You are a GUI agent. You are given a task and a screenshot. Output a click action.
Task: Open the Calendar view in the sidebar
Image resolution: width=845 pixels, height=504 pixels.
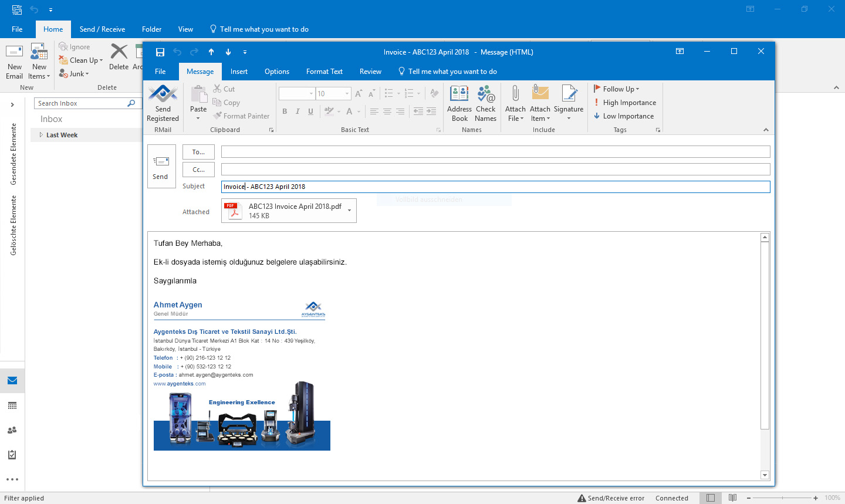click(x=12, y=405)
